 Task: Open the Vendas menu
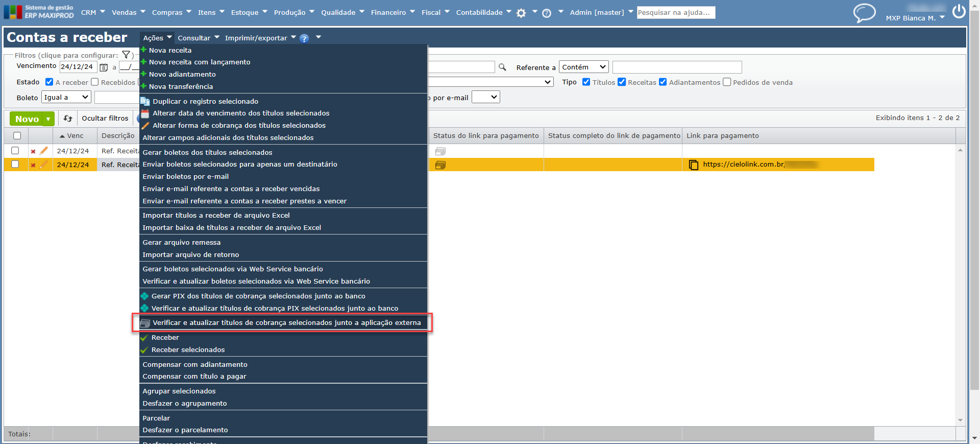(x=129, y=12)
